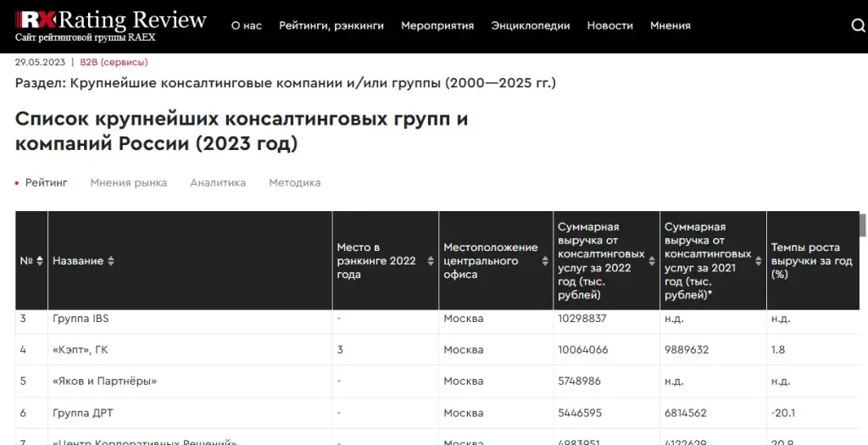Sort by 2021 revenue column arrows

pyautogui.click(x=759, y=261)
